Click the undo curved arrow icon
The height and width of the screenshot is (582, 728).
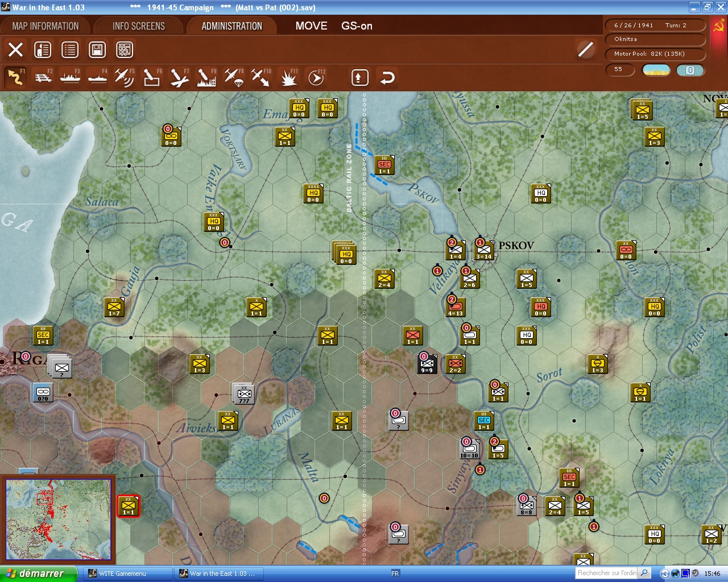click(387, 77)
